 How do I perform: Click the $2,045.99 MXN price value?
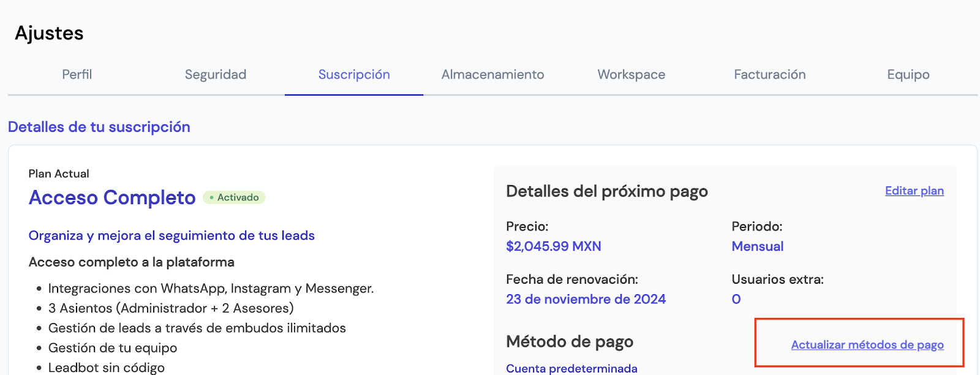pyautogui.click(x=553, y=246)
